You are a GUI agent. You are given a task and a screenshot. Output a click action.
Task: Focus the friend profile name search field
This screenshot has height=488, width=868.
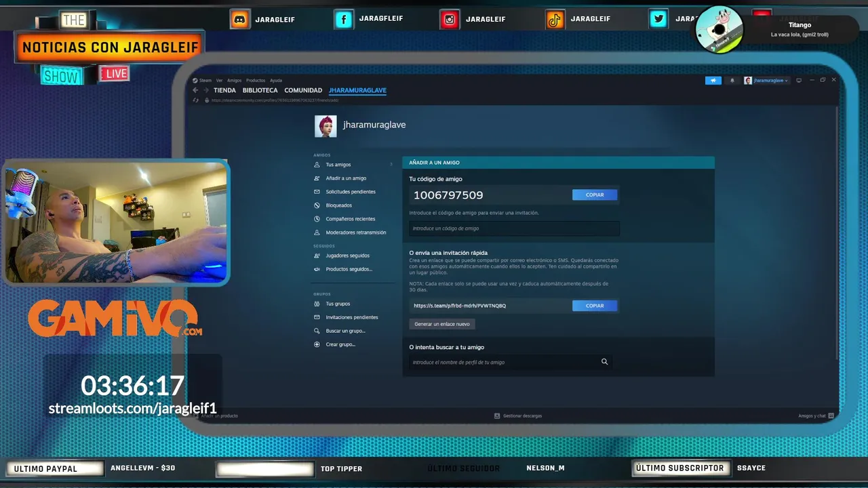[x=503, y=362]
